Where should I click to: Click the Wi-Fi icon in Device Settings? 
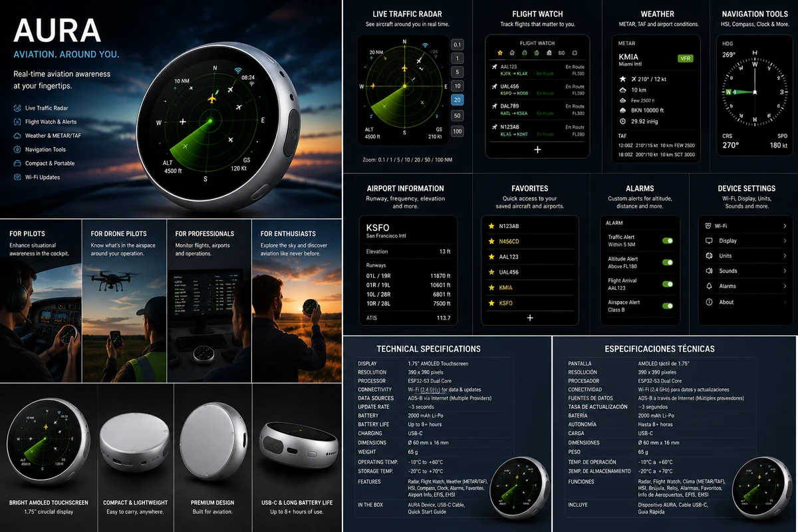(x=708, y=226)
